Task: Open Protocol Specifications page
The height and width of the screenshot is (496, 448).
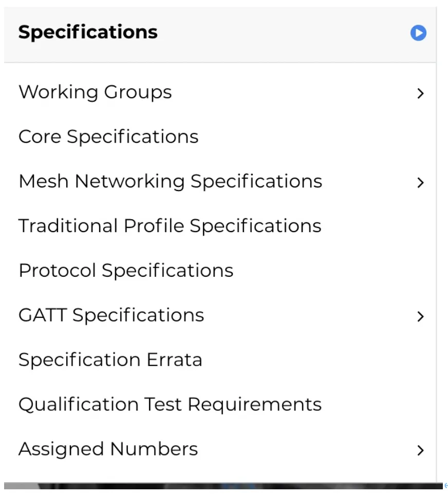Action: (126, 271)
